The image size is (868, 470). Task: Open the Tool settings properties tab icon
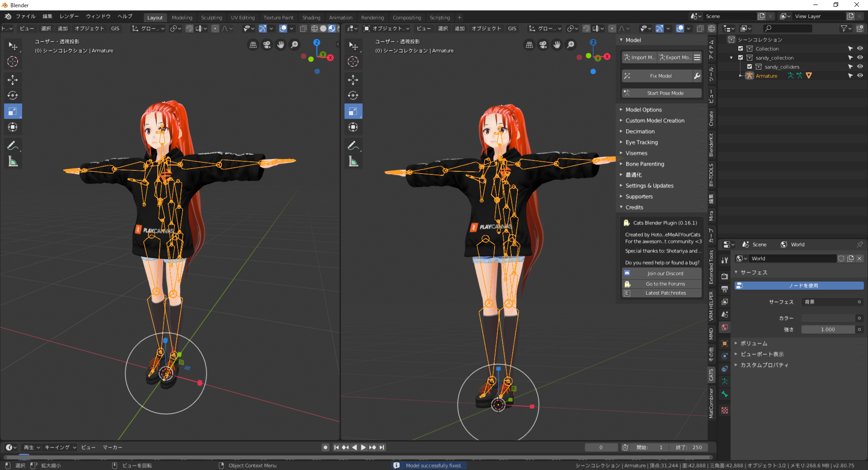pyautogui.click(x=725, y=260)
